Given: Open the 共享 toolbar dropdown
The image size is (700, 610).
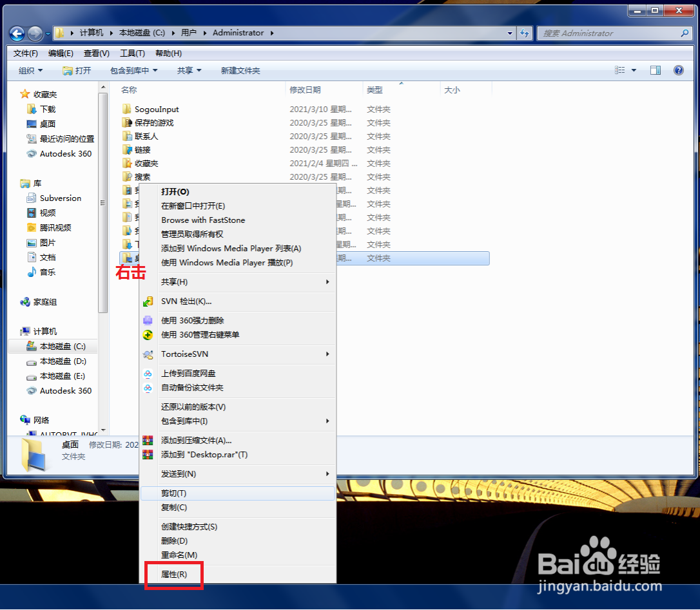Looking at the screenshot, I should click(x=190, y=70).
